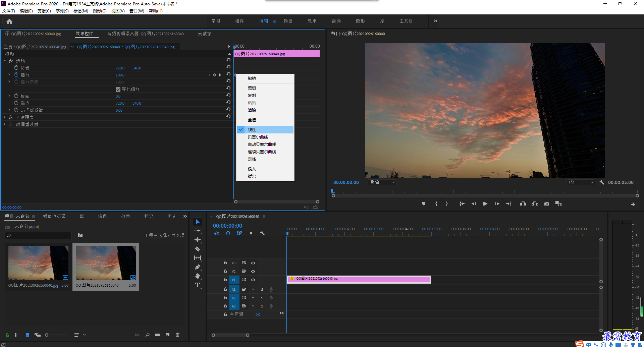Screen dimensions: 644x347
Task: Select the Track Select Forward tool
Action: coord(198,231)
